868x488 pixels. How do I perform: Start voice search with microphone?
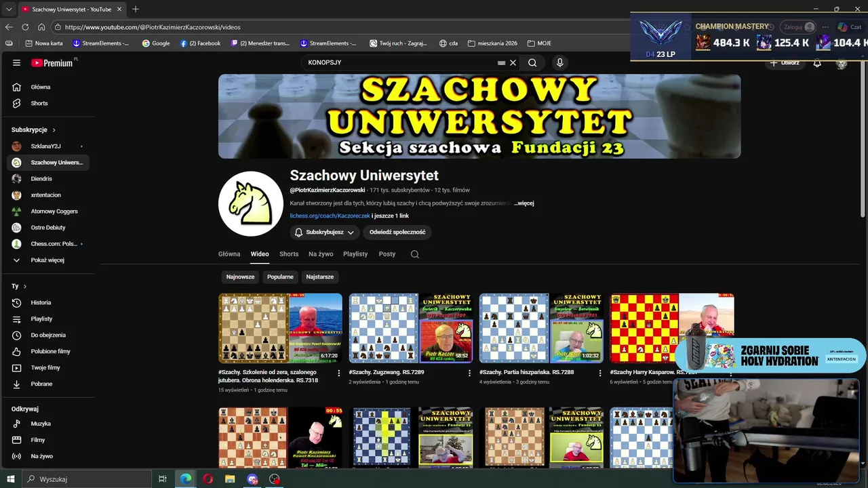559,62
